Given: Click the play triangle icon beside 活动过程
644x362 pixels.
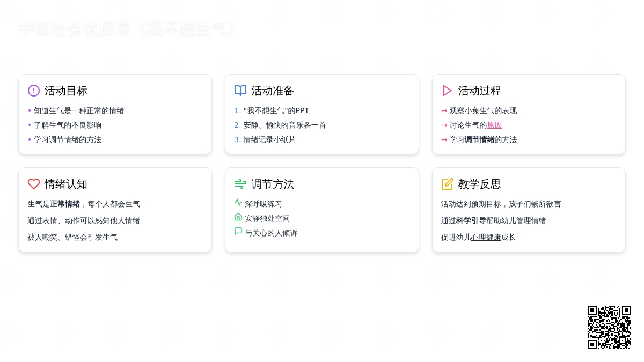Looking at the screenshot, I should [447, 91].
